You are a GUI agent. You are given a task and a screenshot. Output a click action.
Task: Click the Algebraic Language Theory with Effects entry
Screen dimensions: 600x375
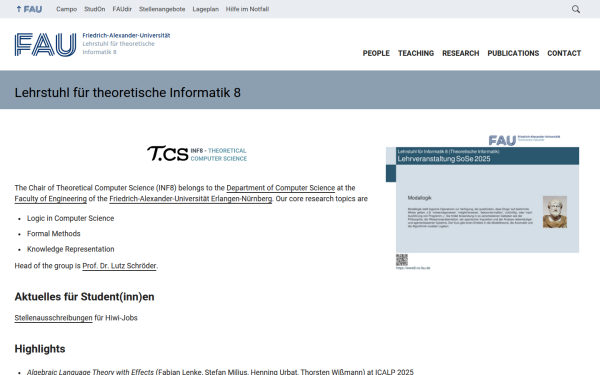(x=220, y=372)
